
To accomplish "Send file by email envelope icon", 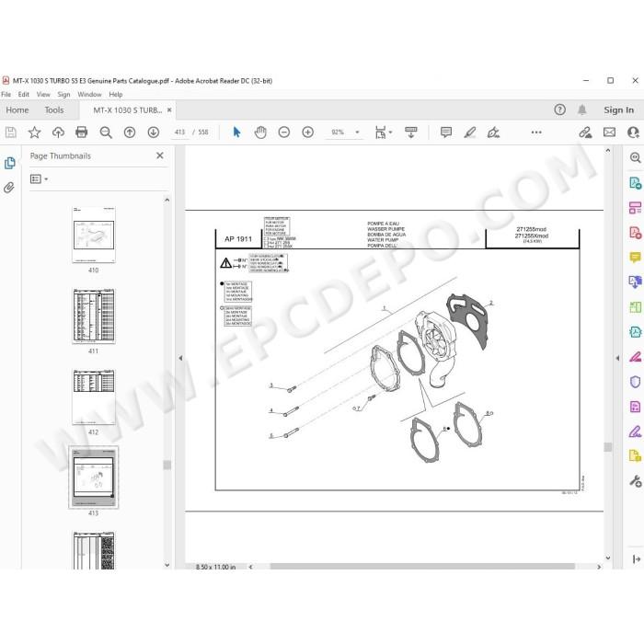I will 609,132.
